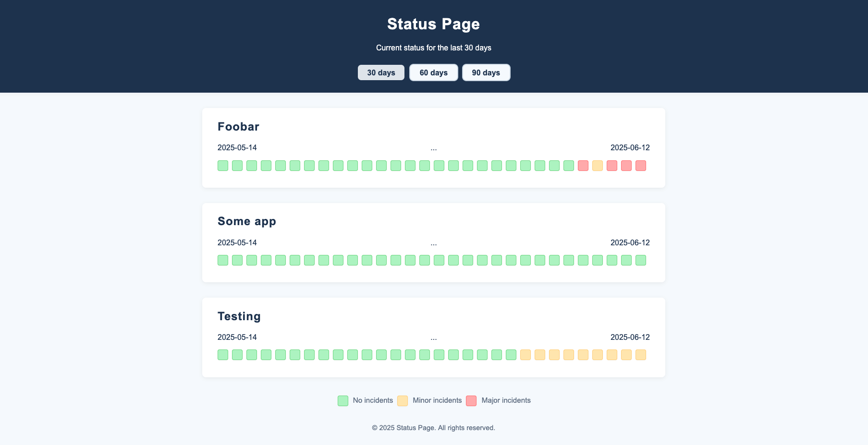The image size is (868, 445).
Task: Select the first yellow square in Testing row
Action: [x=525, y=355]
